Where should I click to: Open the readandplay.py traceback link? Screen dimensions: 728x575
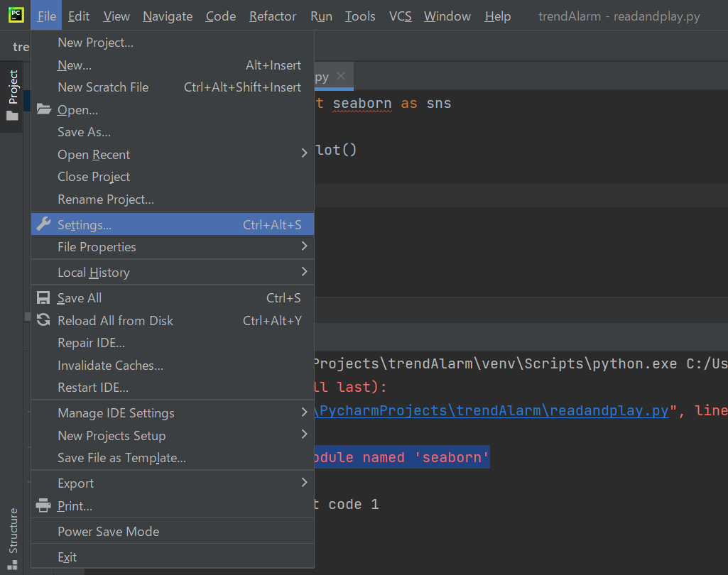tap(492, 411)
